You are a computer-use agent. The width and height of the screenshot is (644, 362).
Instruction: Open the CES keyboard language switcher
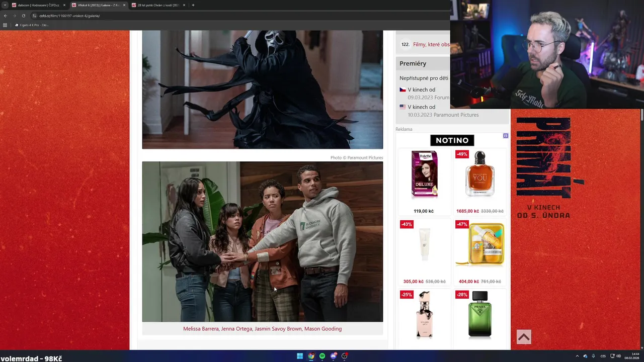point(603,356)
